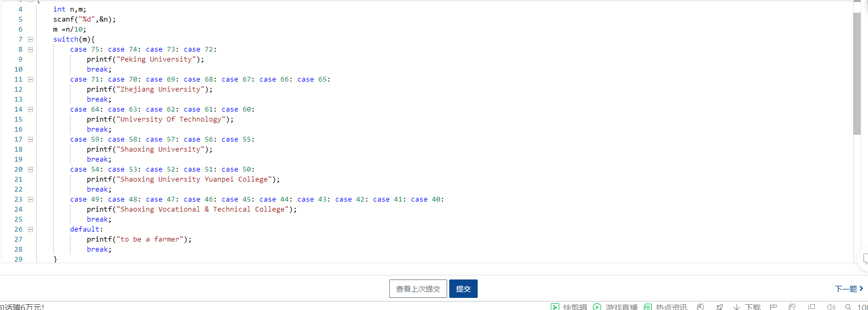This screenshot has width=868, height=310.
Task: Open 游戏直播 game live stream icon
Action: (597, 307)
